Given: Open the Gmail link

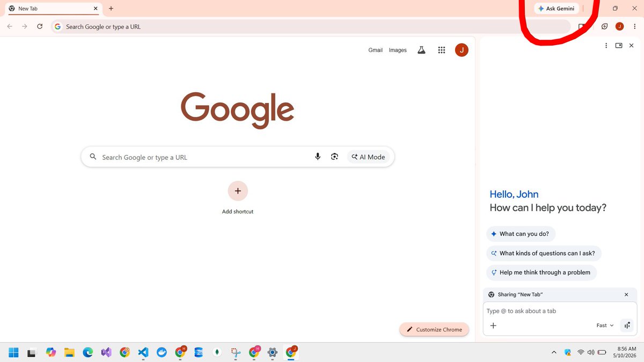Looking at the screenshot, I should coord(376,50).
